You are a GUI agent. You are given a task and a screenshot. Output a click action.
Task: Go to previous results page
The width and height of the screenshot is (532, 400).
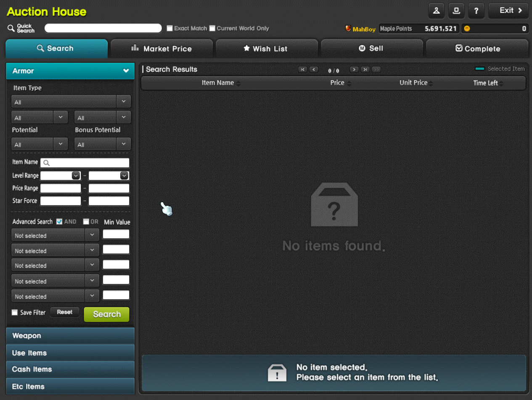pos(314,69)
